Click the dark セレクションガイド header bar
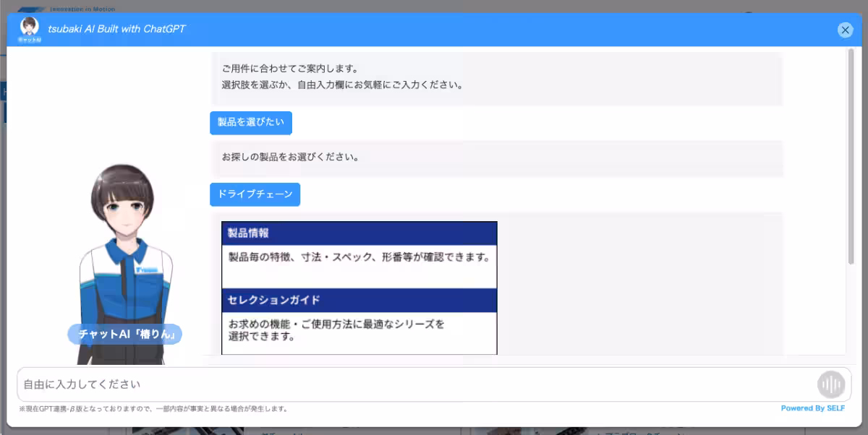This screenshot has width=868, height=435. [x=359, y=299]
